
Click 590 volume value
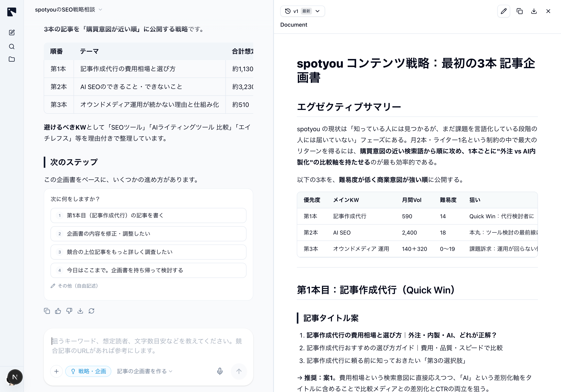tap(407, 216)
